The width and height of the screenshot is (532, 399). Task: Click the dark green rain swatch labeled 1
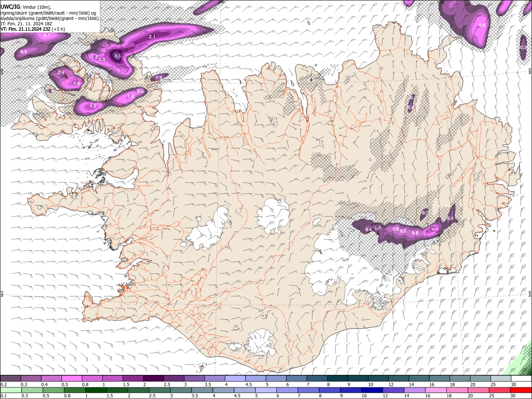pyautogui.click(x=96, y=390)
